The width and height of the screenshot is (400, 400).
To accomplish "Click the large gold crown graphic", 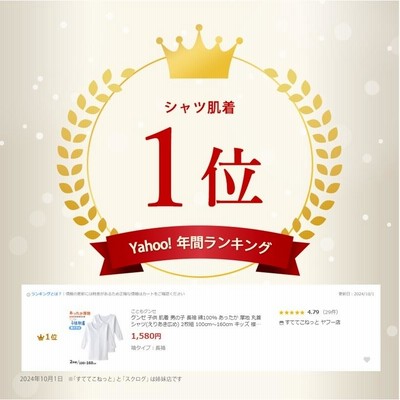I will pyautogui.click(x=199, y=52).
